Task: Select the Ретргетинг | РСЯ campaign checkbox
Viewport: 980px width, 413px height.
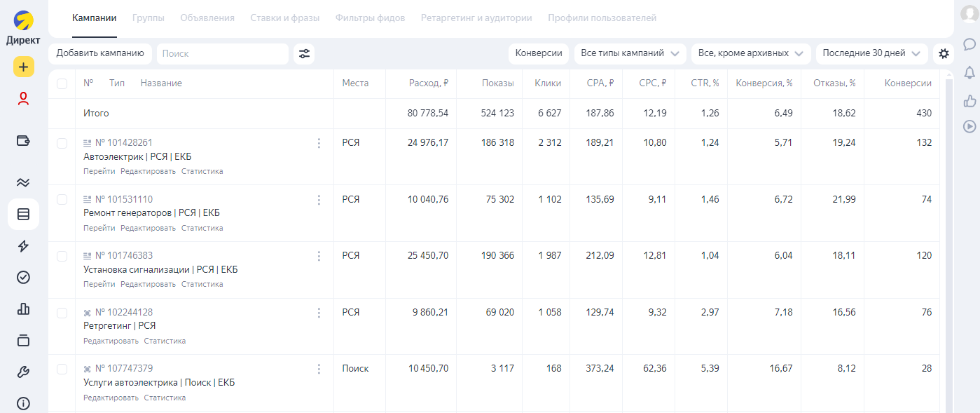Action: click(x=62, y=313)
